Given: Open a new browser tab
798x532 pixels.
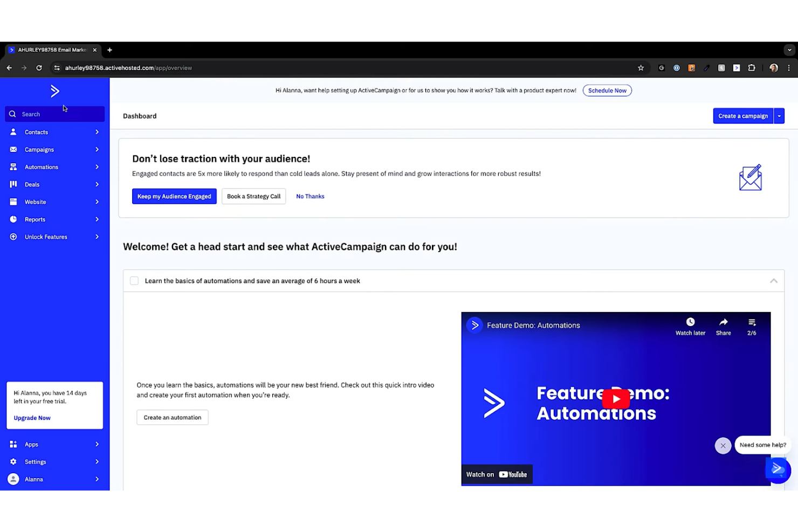Looking at the screenshot, I should point(109,50).
